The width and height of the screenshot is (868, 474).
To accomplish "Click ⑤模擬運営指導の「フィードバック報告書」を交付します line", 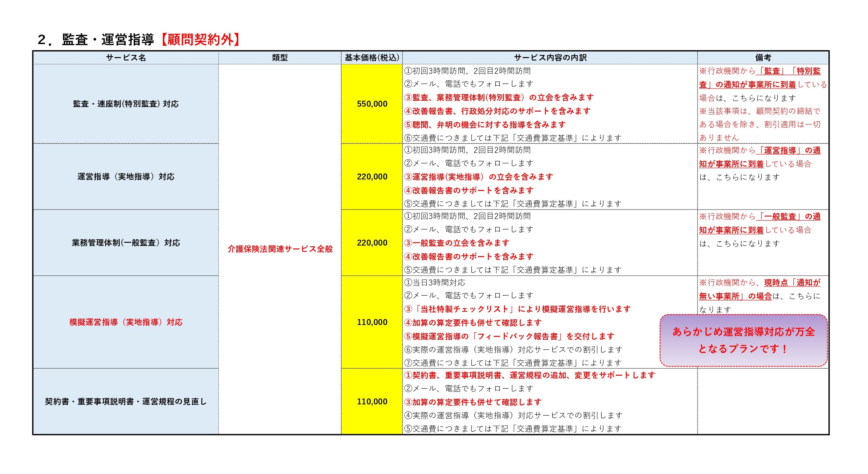I will [509, 337].
